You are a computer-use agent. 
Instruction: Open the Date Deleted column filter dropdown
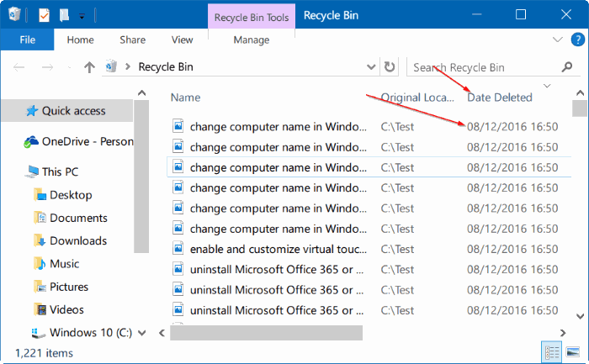547,86
